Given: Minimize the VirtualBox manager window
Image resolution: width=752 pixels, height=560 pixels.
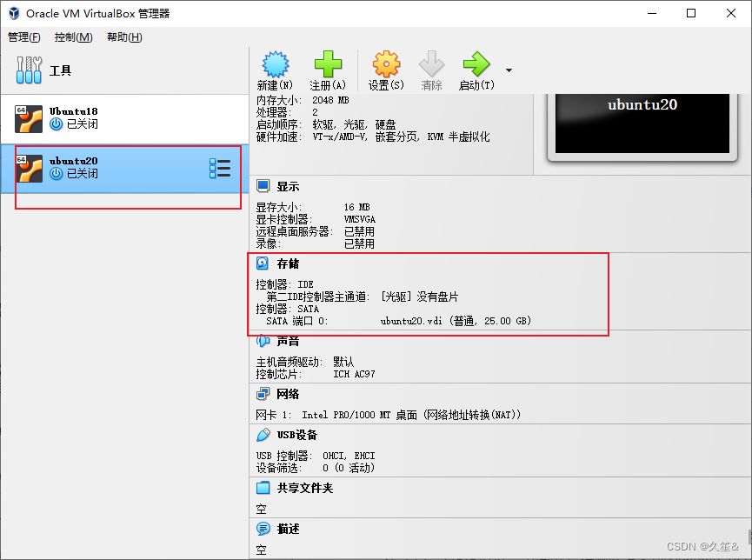Looking at the screenshot, I should [652, 13].
